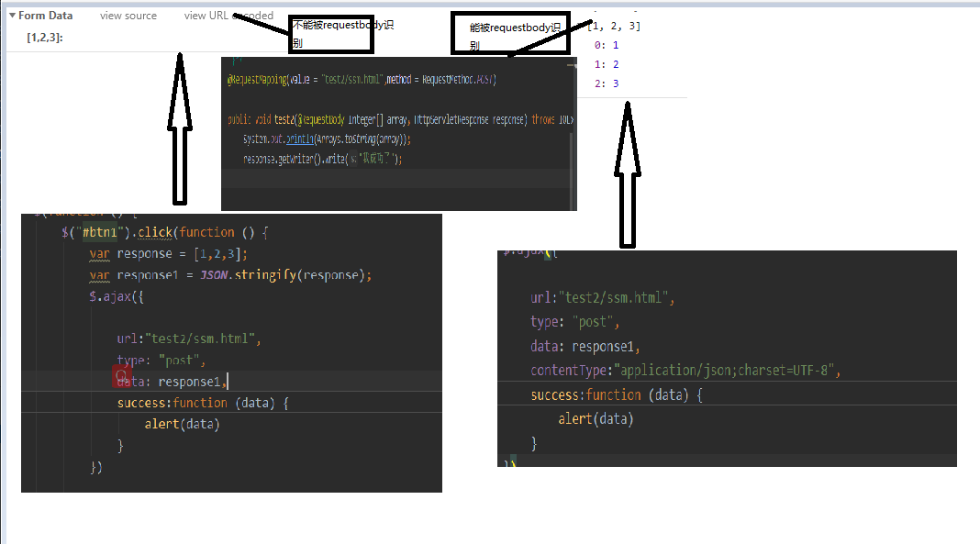
Task: Click the "view URL encoded" link
Action: tap(228, 16)
